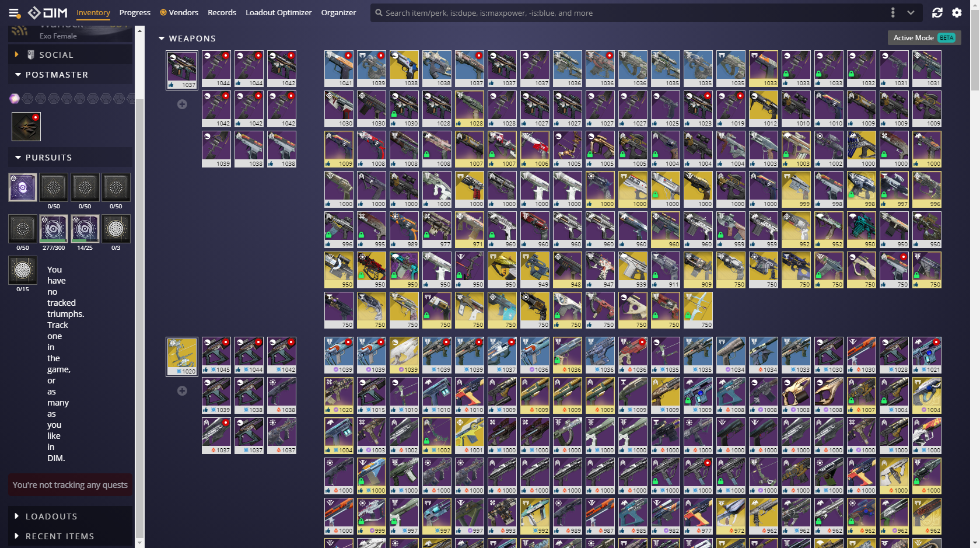Switch to the Progress tab

(x=135, y=12)
